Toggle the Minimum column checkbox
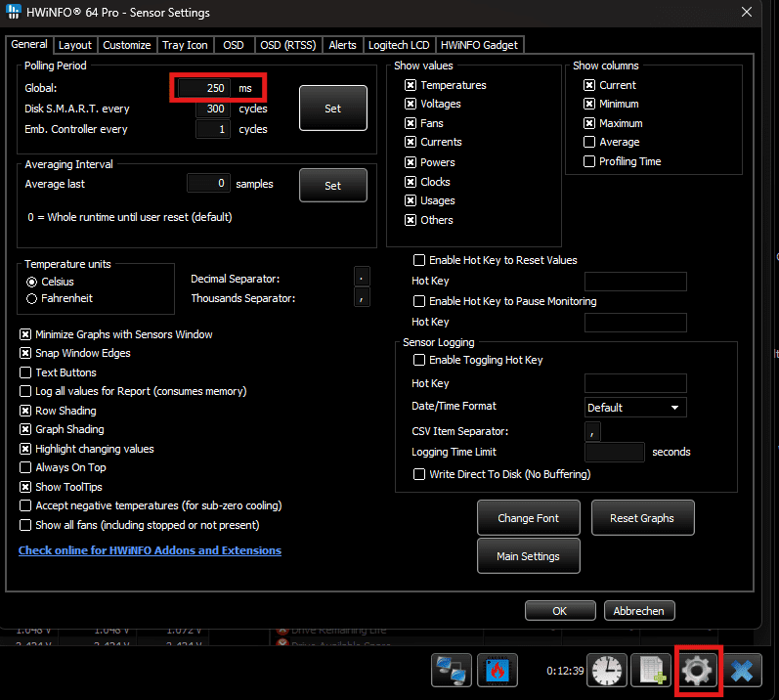 point(589,104)
